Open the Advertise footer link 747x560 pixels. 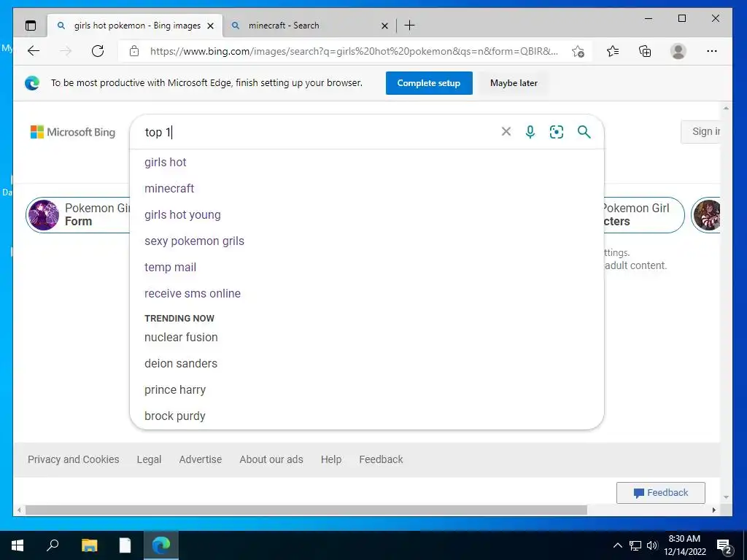coord(201,459)
